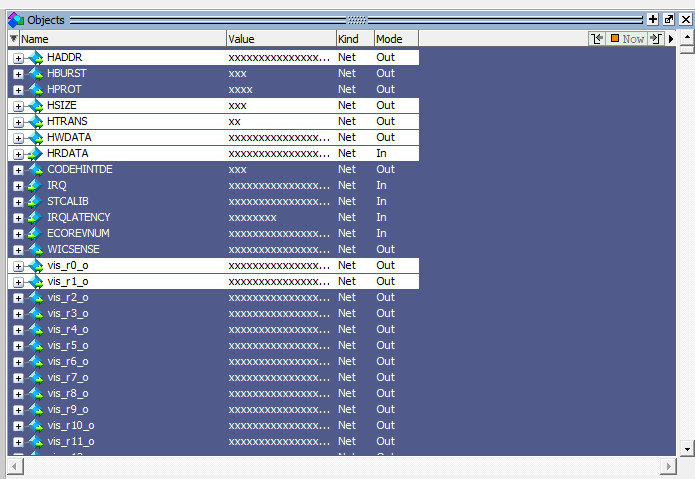
Task: Open the toolbar overflow black arrow
Action: pyautogui.click(x=671, y=39)
